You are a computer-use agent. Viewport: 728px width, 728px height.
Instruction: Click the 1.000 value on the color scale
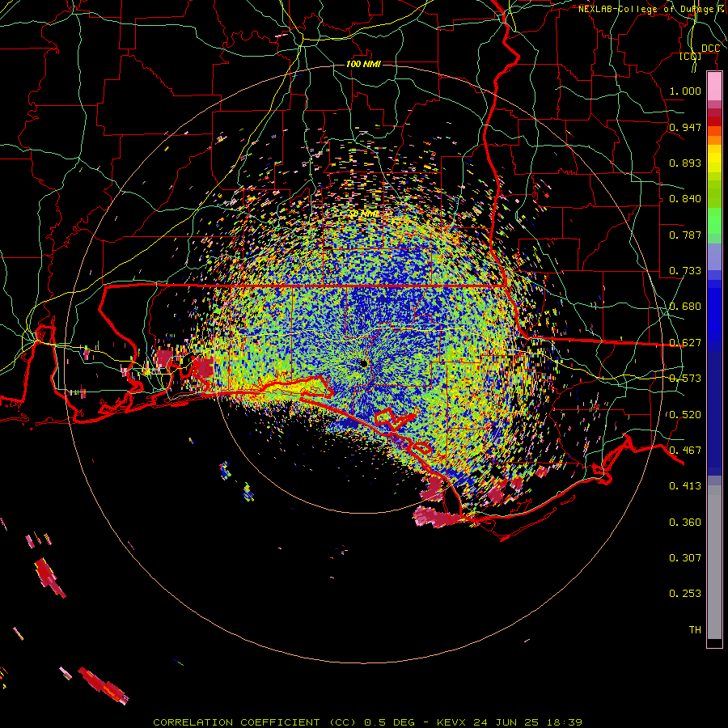point(685,91)
